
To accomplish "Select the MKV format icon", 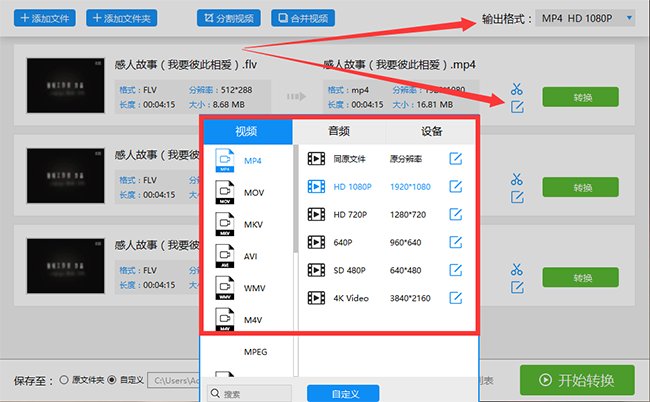I will coord(225,224).
